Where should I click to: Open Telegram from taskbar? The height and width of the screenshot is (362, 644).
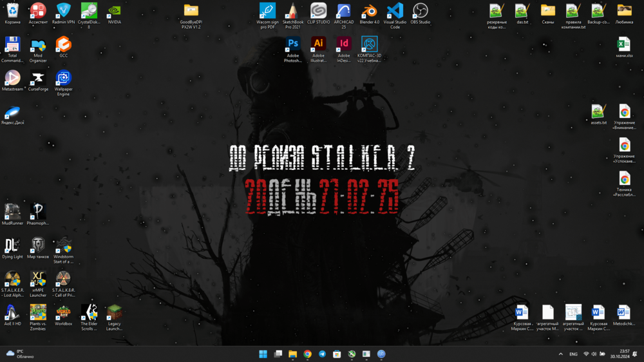[322, 354]
